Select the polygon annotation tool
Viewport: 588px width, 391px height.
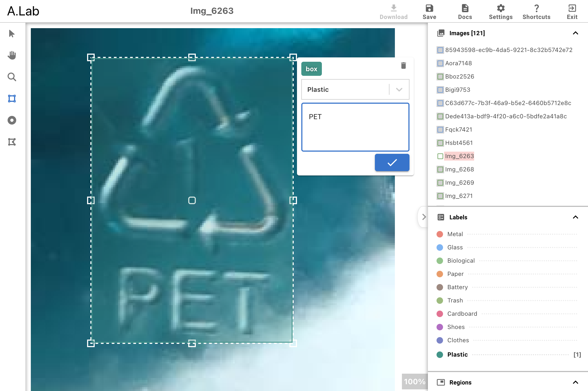(x=12, y=142)
